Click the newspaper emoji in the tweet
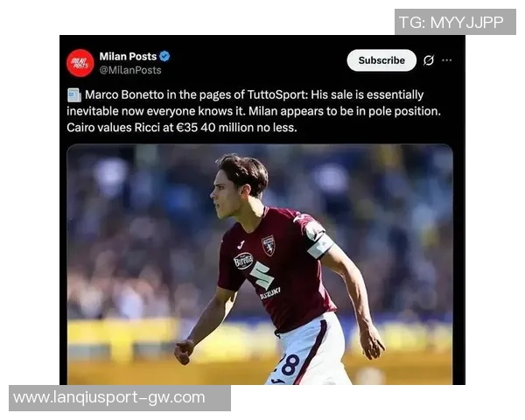Screen dimensions: 525x420 pos(74,95)
